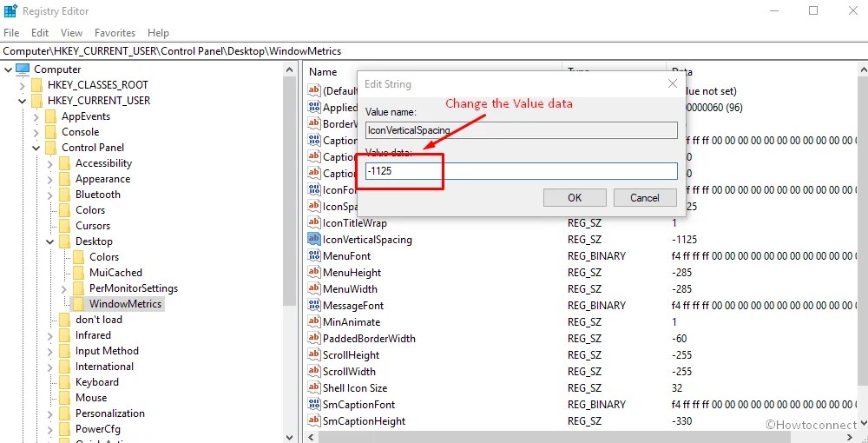Click the SmCaptionHeight string value icon

click(314, 420)
